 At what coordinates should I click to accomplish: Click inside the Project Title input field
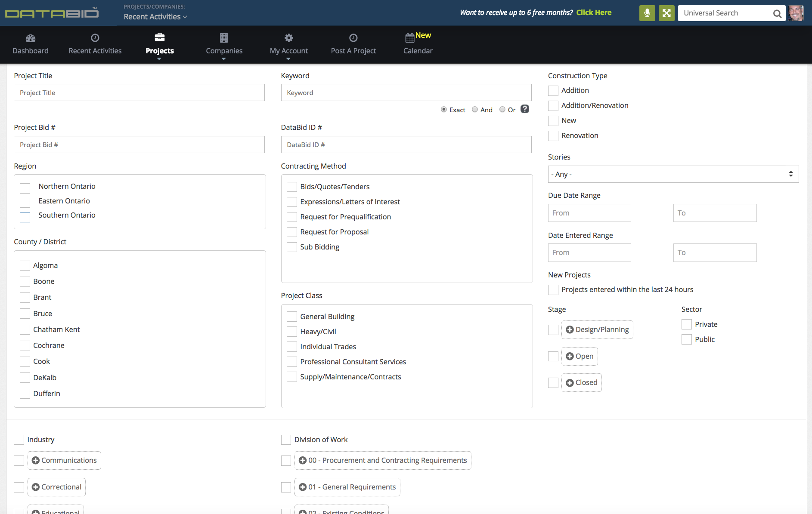point(139,92)
